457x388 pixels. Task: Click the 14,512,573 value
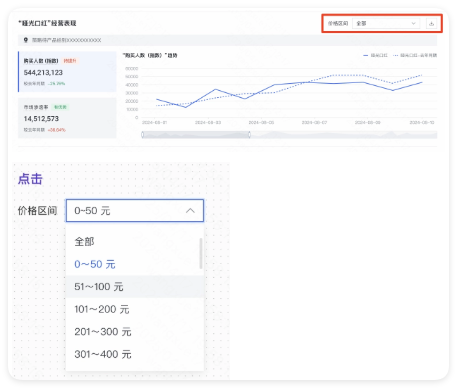coord(41,119)
